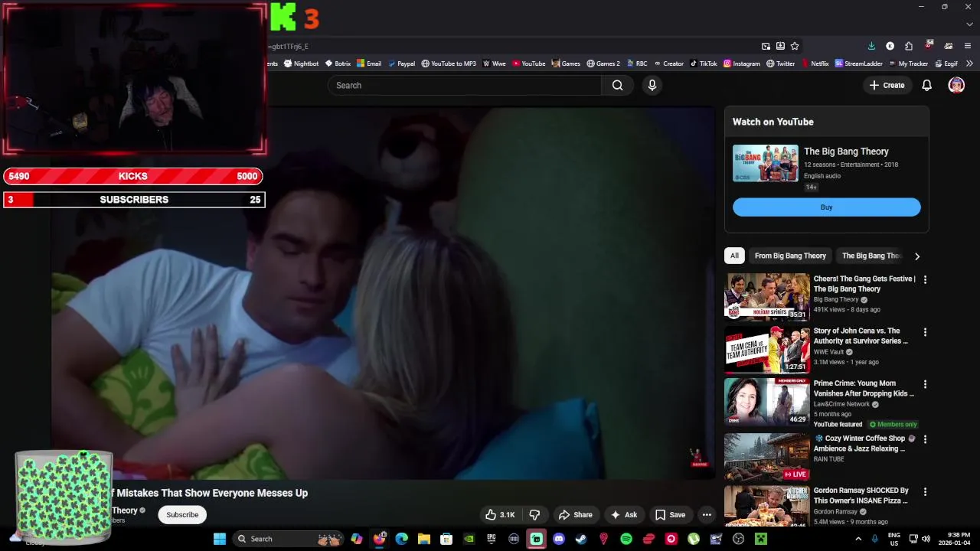
Task: Open more actions ellipsis under the video
Action: click(707, 515)
